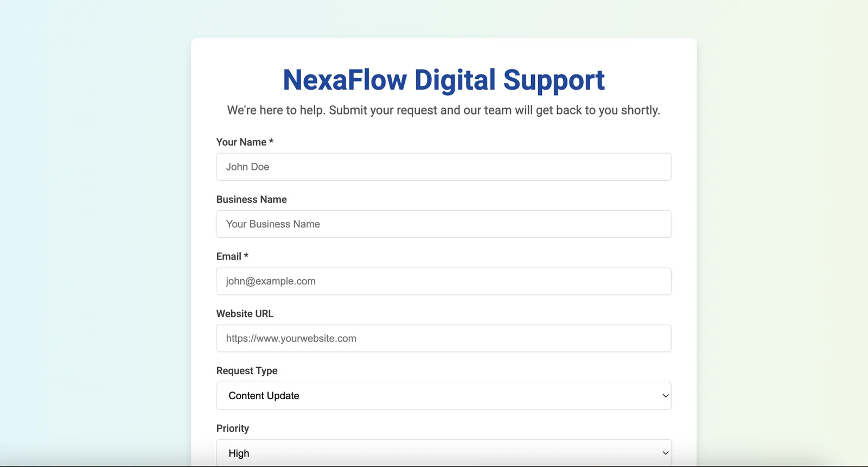Click the 'We're here to help' subtitle text

tap(444, 110)
